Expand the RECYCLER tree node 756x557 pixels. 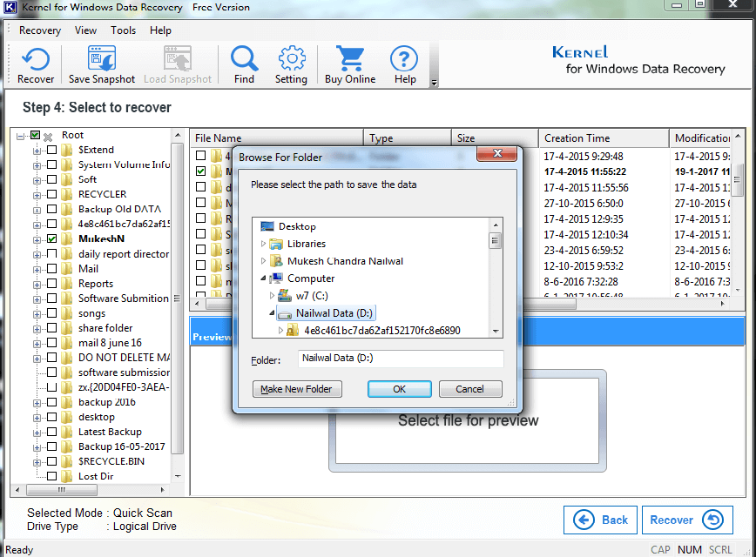pos(37,196)
